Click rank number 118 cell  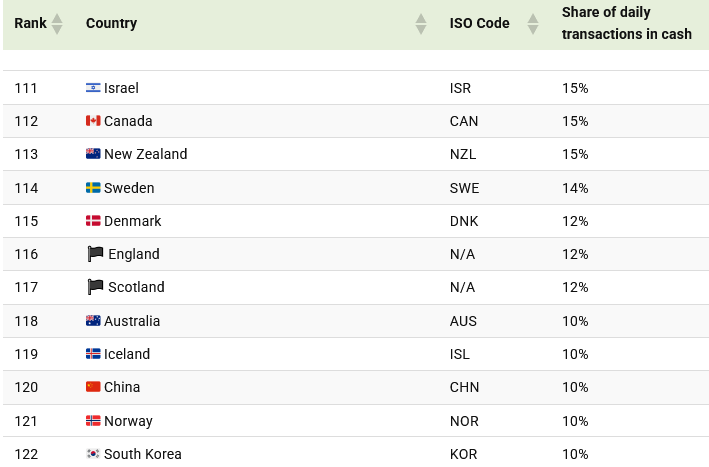pyautogui.click(x=26, y=321)
